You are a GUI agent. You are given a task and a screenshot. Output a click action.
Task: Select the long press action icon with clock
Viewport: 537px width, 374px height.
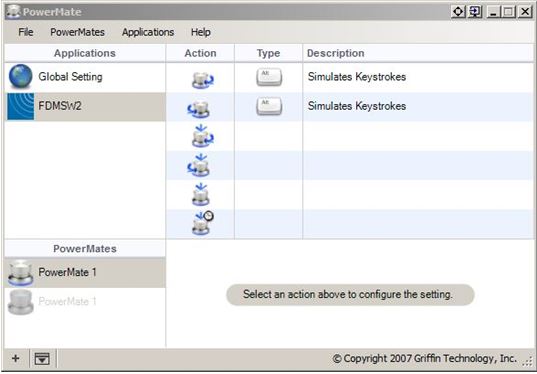pyautogui.click(x=202, y=223)
